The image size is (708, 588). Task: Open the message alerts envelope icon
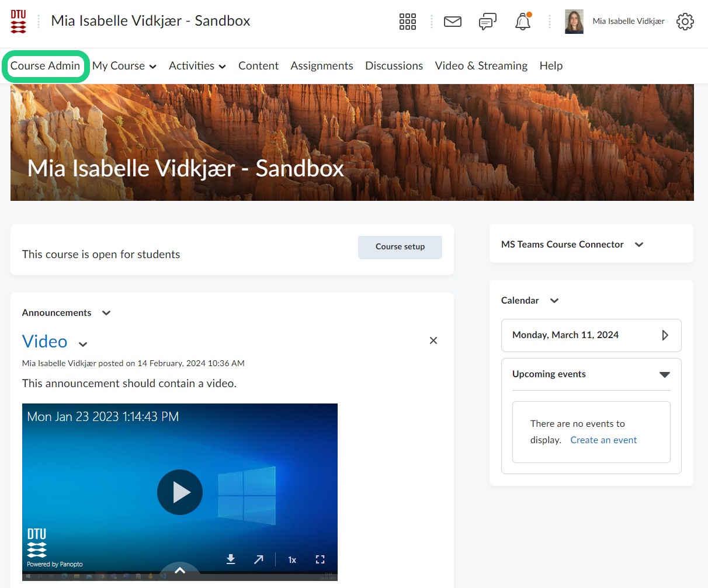(x=453, y=22)
